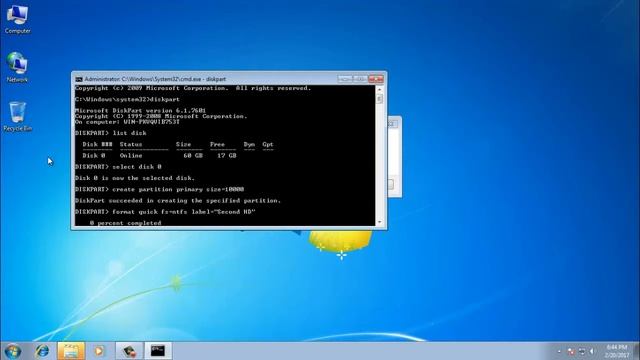Image resolution: width=640 pixels, height=360 pixels.
Task: Launch Windows Media Player from taskbar
Action: 99,351
